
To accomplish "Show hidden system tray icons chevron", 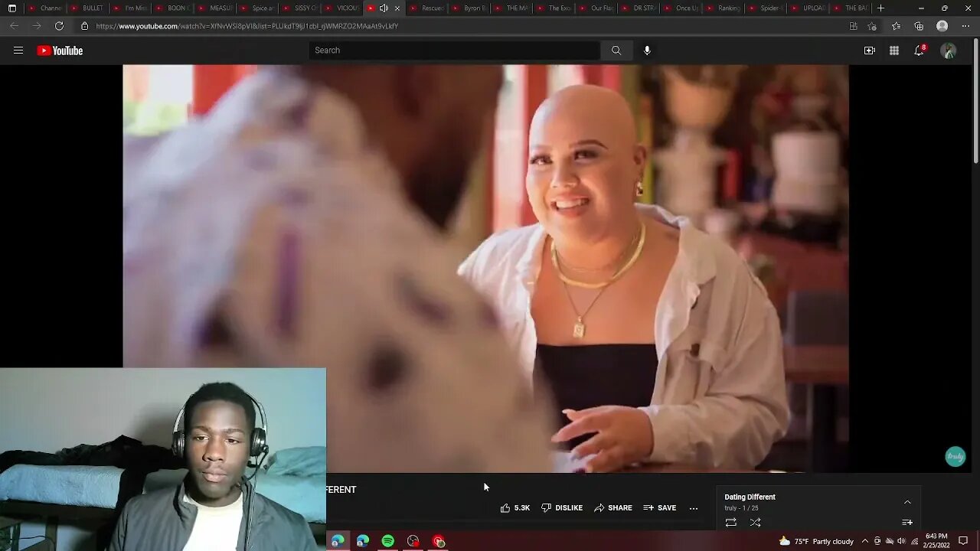I will (x=864, y=541).
